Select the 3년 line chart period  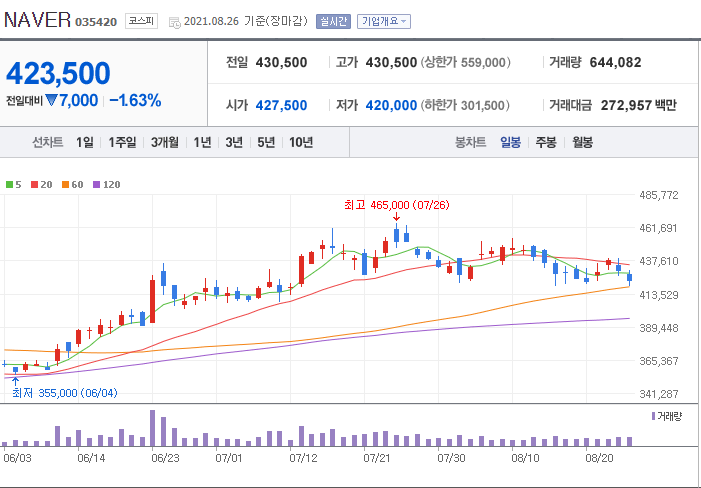(x=234, y=143)
